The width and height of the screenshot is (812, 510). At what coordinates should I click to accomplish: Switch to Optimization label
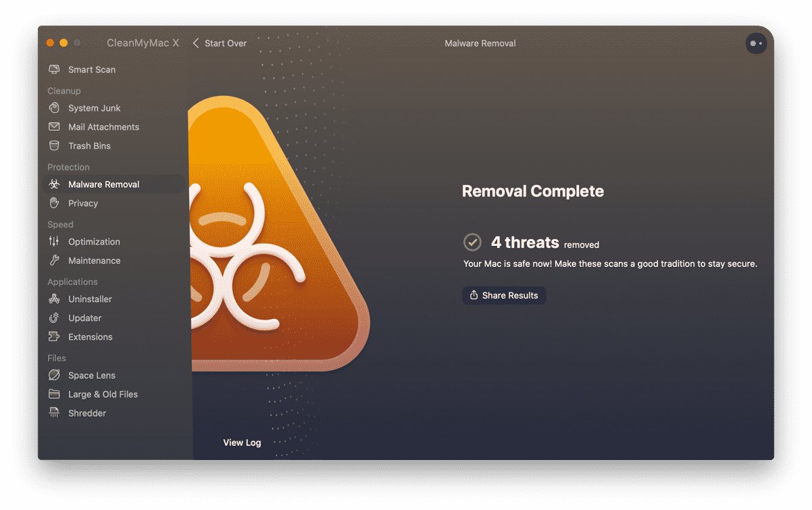coord(94,242)
